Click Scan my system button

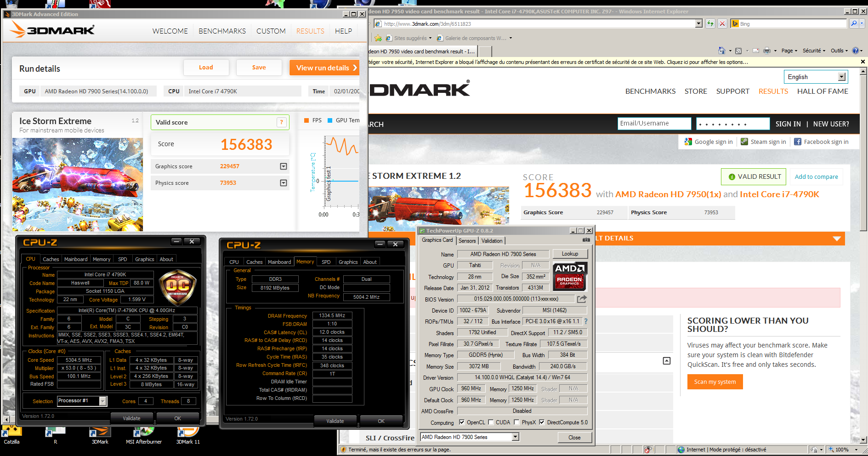(x=715, y=382)
